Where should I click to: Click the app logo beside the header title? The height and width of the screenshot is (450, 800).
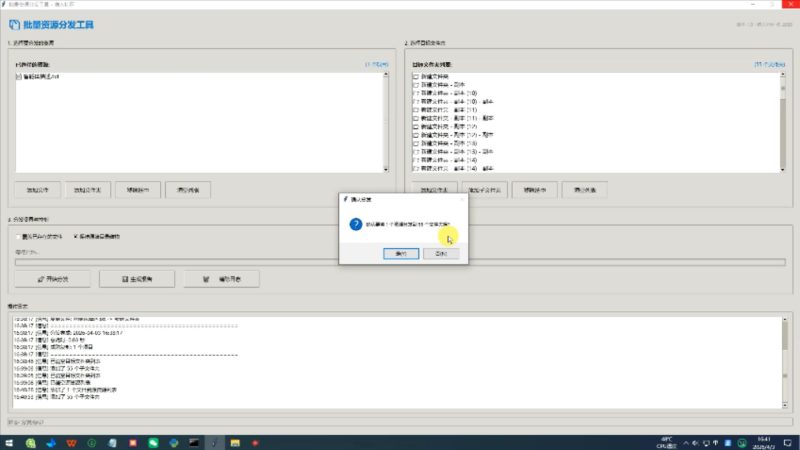pyautogui.click(x=11, y=23)
